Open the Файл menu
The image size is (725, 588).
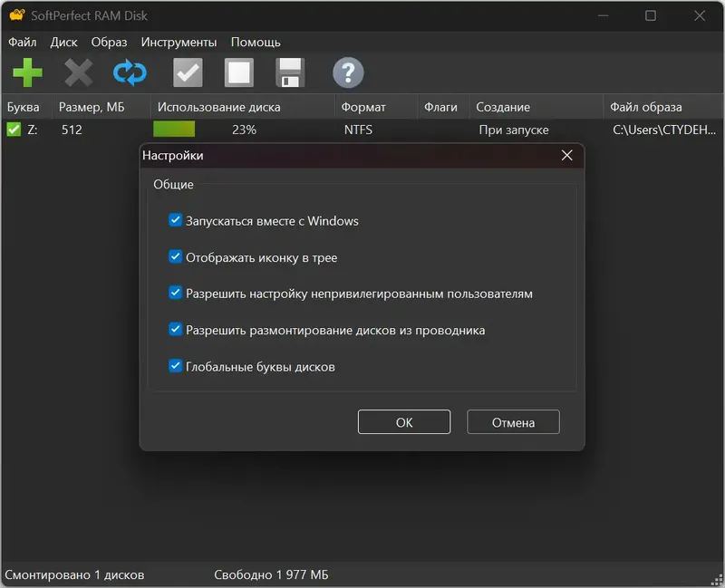(22, 42)
